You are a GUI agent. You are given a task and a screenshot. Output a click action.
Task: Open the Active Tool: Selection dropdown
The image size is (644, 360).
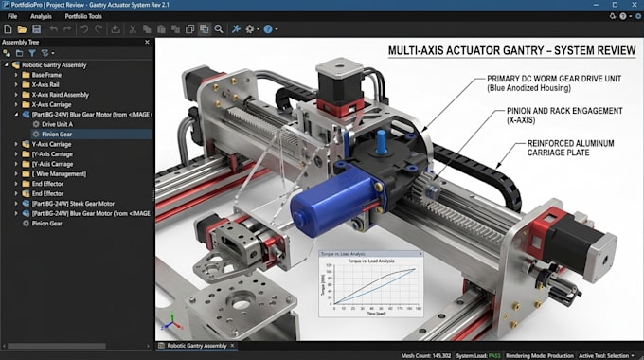pos(606,356)
